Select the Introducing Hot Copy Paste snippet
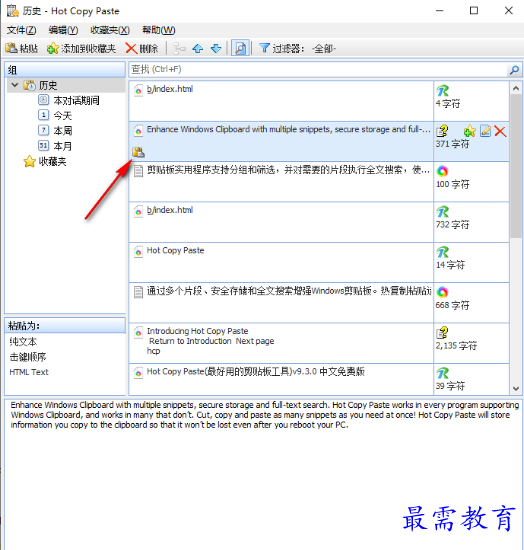Viewport: 524px width, 550px height. pyautogui.click(x=281, y=343)
